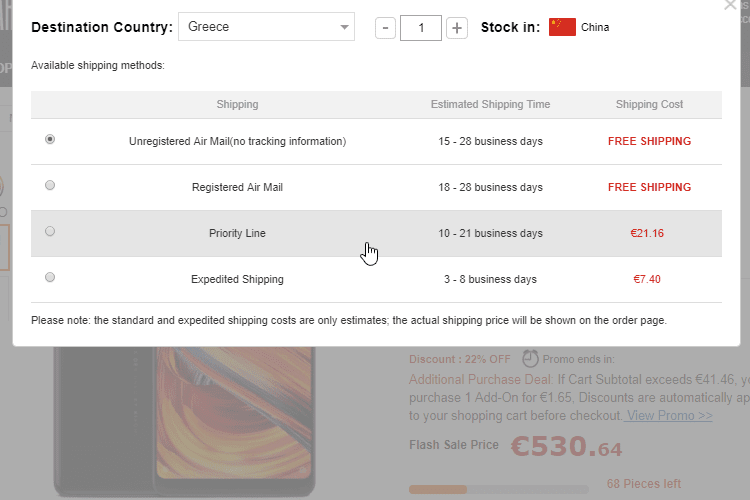Screen dimensions: 750x500
Task: Increase quantity with plus button
Action: tap(457, 28)
